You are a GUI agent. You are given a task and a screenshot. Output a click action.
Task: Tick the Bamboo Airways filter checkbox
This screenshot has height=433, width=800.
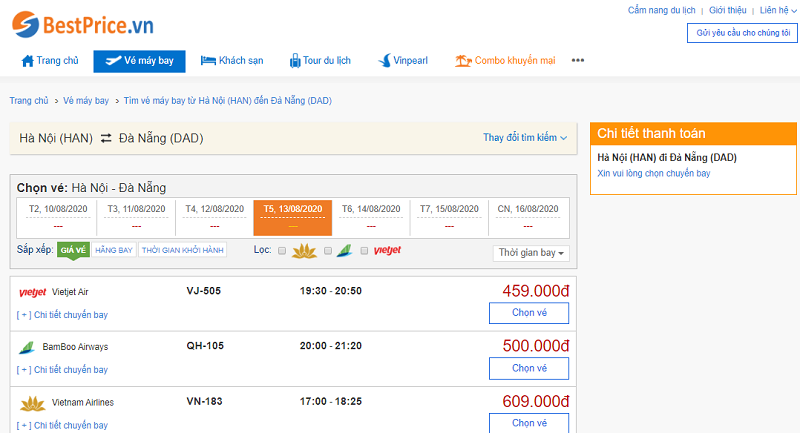coord(328,250)
